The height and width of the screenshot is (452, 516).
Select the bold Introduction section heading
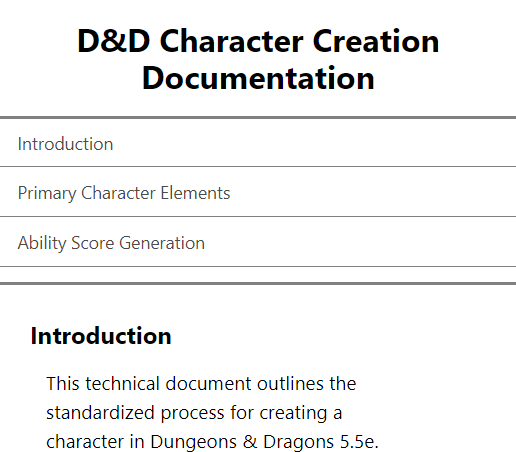[x=101, y=336]
